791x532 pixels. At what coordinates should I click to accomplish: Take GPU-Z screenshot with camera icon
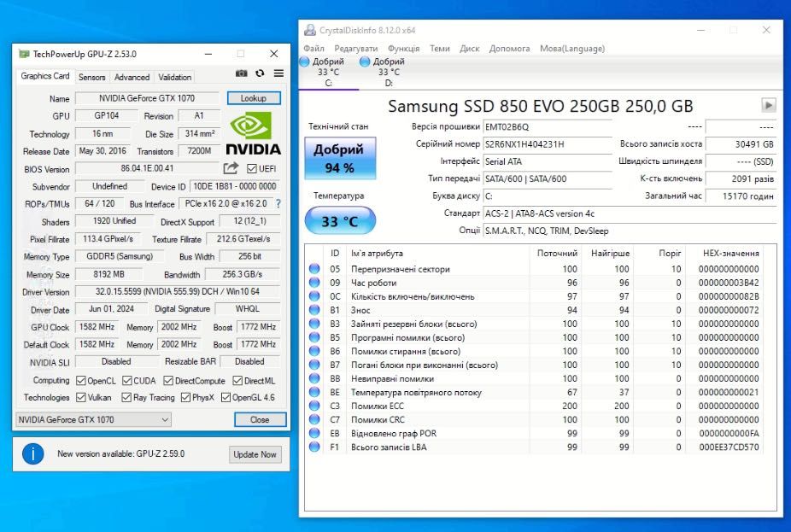pos(242,73)
